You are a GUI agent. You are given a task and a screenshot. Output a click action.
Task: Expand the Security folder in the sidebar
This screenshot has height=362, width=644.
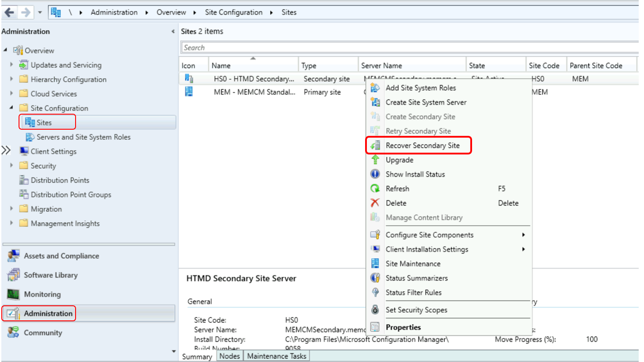click(11, 166)
